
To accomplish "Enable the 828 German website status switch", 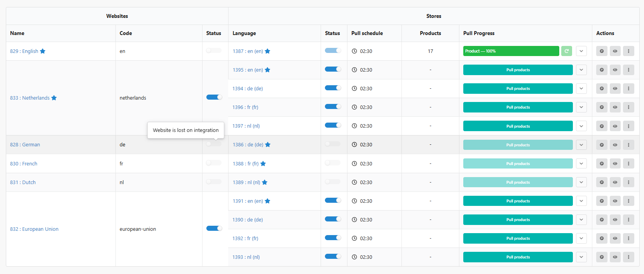I will pyautogui.click(x=214, y=144).
